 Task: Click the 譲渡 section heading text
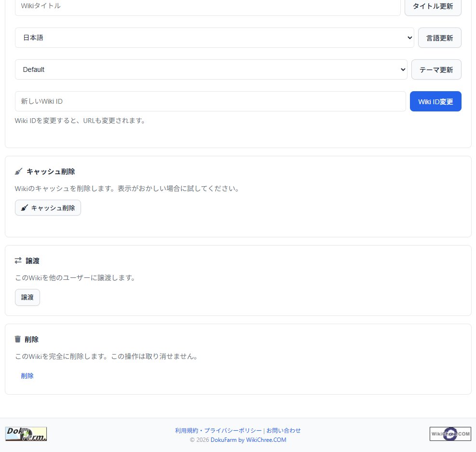coord(32,261)
